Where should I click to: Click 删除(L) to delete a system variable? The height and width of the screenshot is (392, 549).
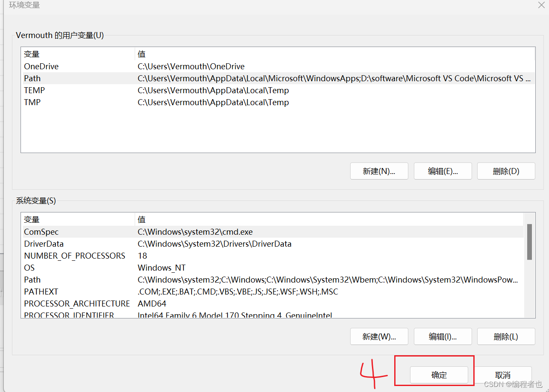[506, 336]
